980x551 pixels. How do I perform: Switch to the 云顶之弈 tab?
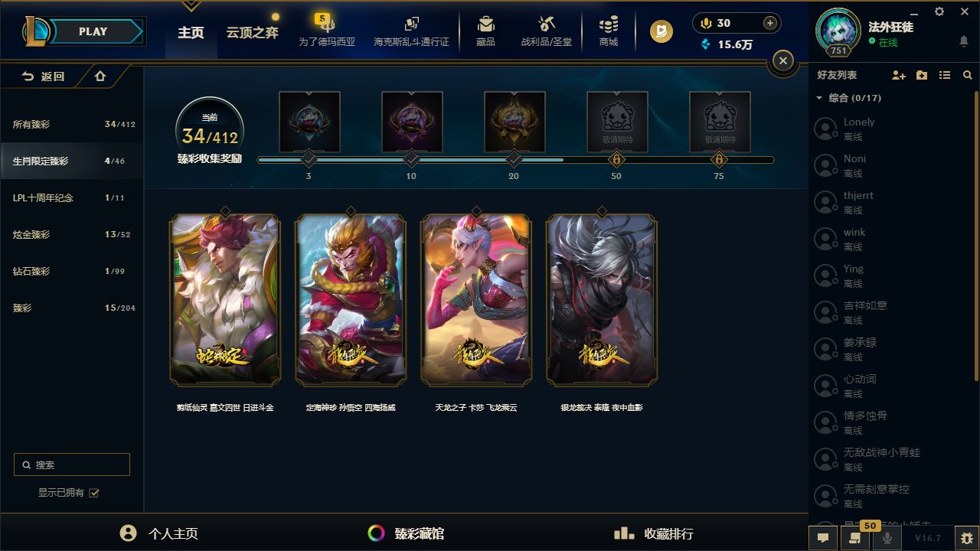(x=252, y=32)
